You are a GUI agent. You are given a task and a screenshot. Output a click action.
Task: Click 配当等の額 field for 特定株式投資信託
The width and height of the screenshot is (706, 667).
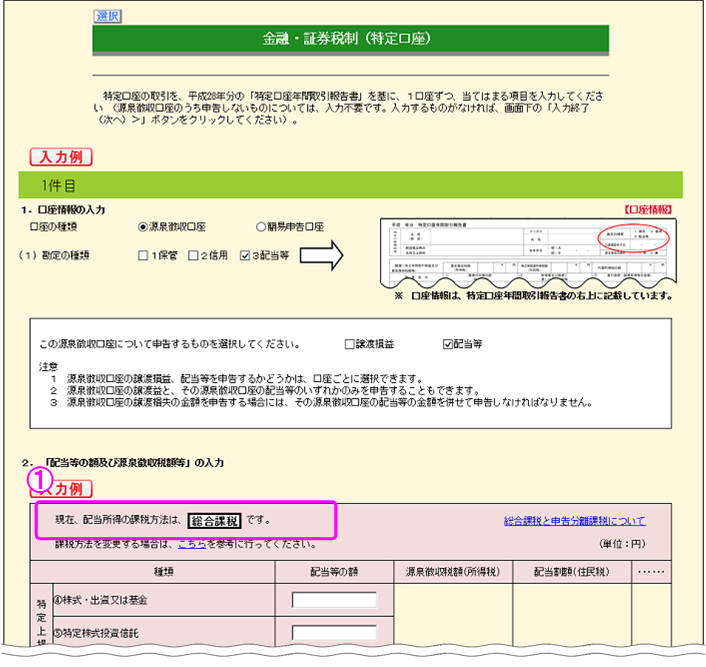pyautogui.click(x=334, y=633)
